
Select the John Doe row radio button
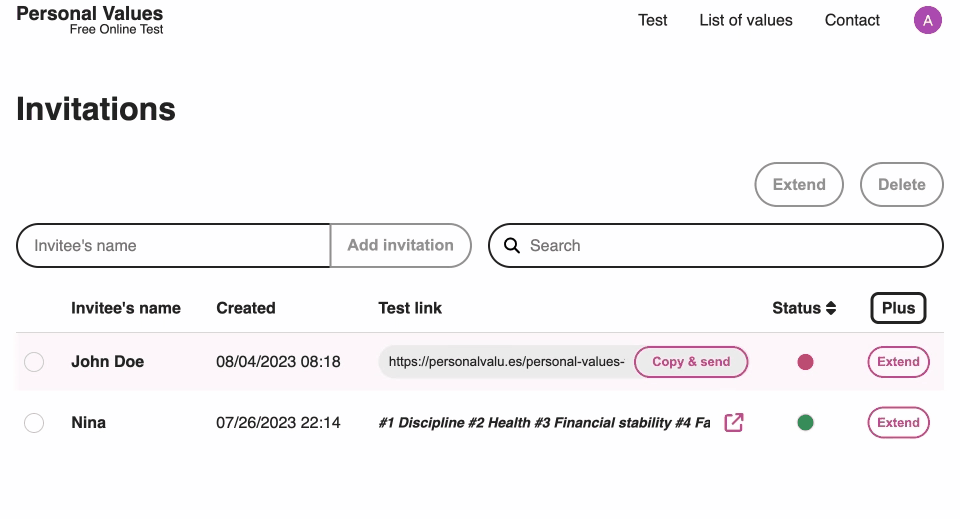coord(34,362)
